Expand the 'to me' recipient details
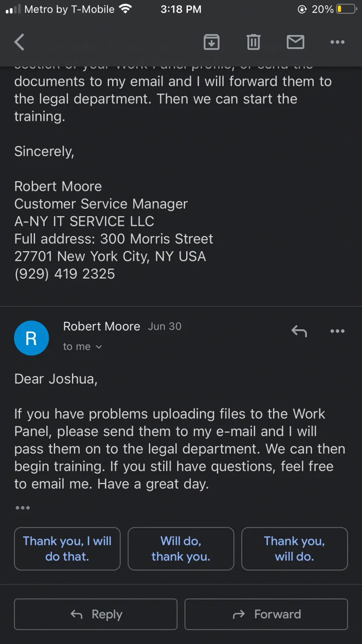This screenshot has width=362, height=644. pos(82,347)
